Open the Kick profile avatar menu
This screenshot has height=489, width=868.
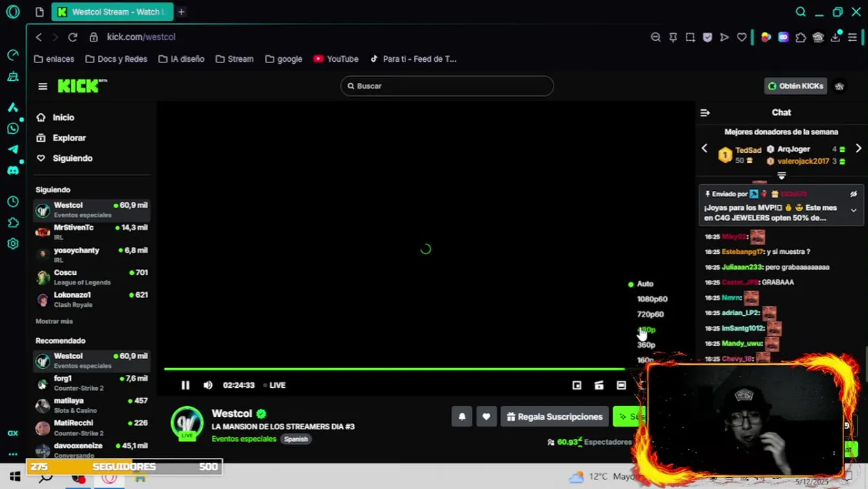pos(839,86)
